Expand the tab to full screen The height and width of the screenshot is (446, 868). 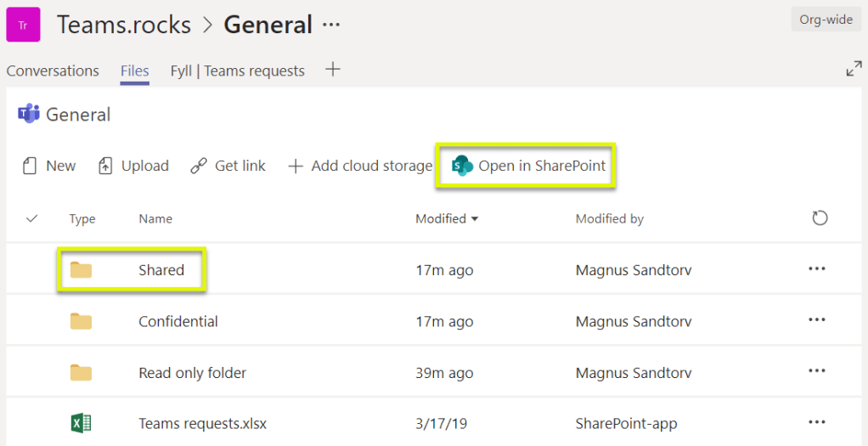(x=854, y=70)
